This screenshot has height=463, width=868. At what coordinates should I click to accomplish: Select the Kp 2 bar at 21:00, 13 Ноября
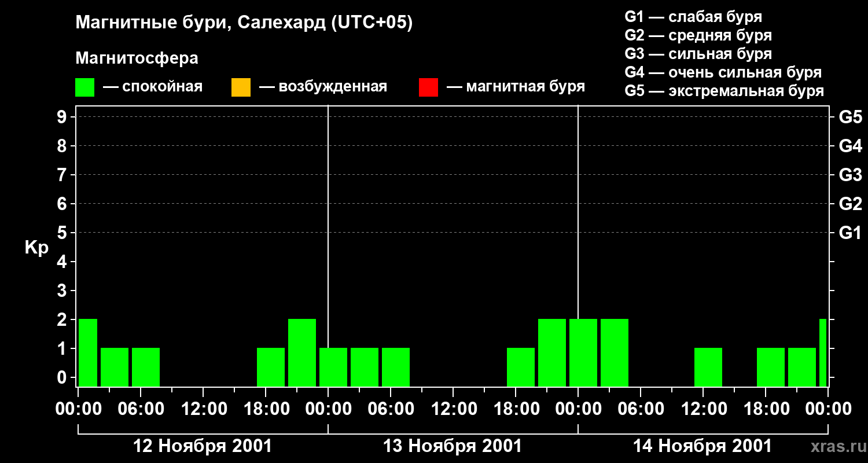(x=552, y=352)
